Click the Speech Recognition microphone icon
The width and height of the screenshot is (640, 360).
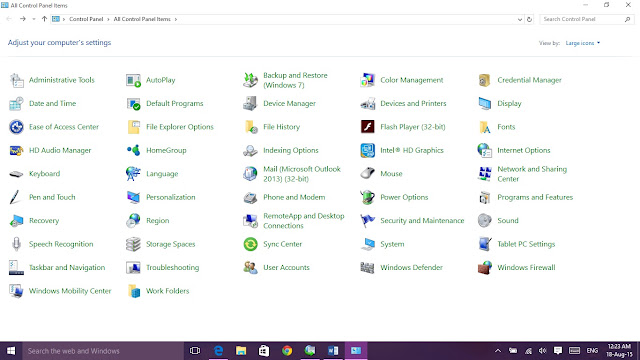pyautogui.click(x=16, y=244)
